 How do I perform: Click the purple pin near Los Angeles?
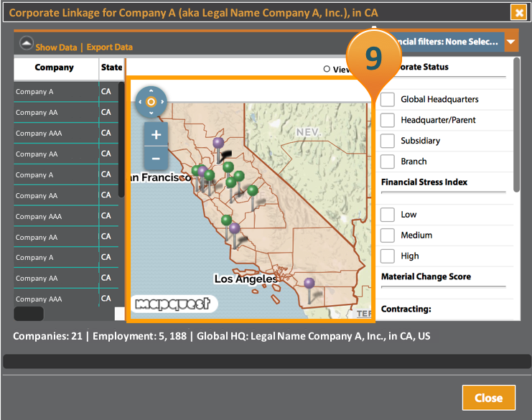pos(309,283)
